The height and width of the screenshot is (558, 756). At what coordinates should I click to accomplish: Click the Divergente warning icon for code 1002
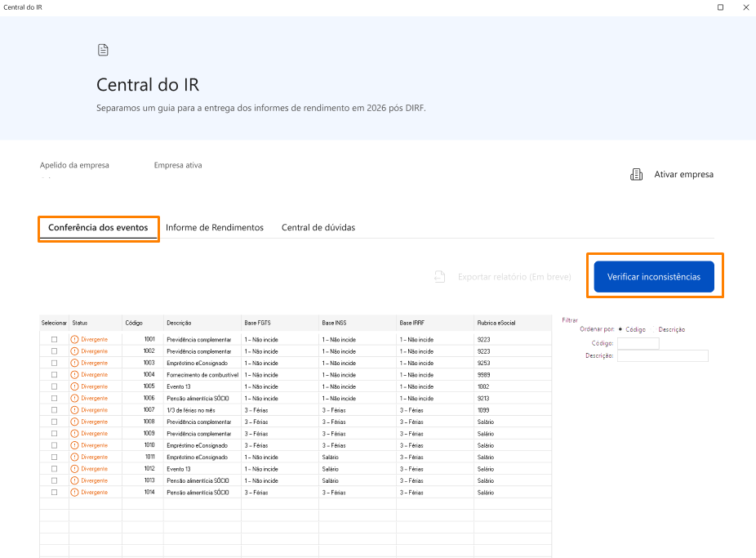pos(75,351)
